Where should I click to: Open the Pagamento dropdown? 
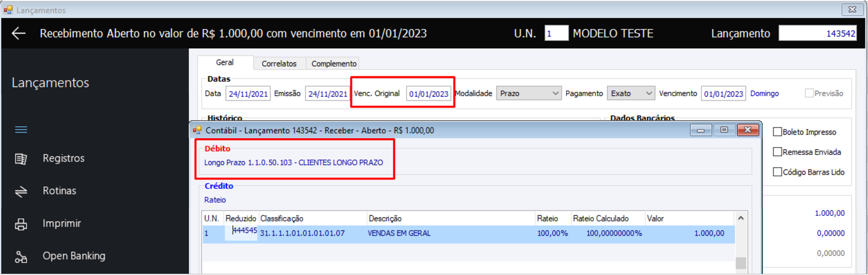coord(630,94)
